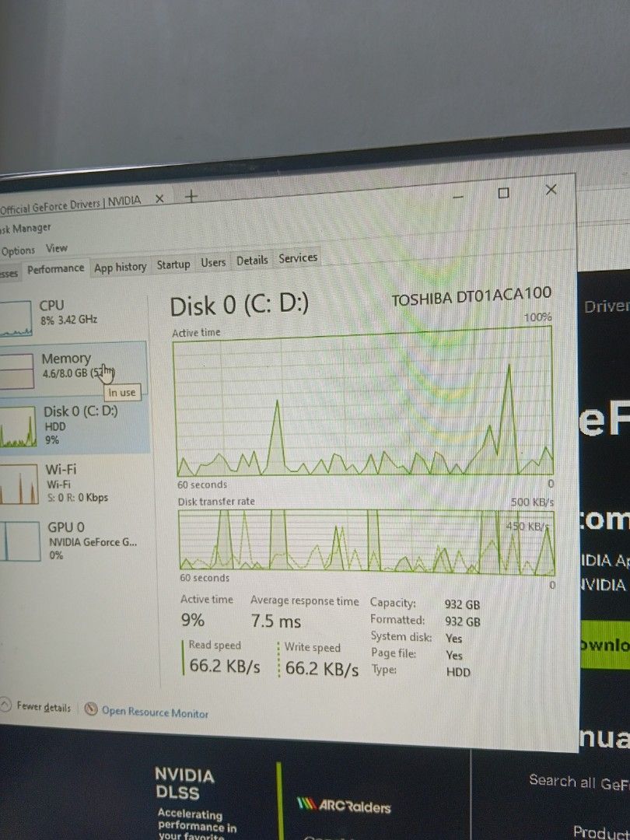
Task: Click the Disk transfer rate graph
Action: tap(367, 542)
